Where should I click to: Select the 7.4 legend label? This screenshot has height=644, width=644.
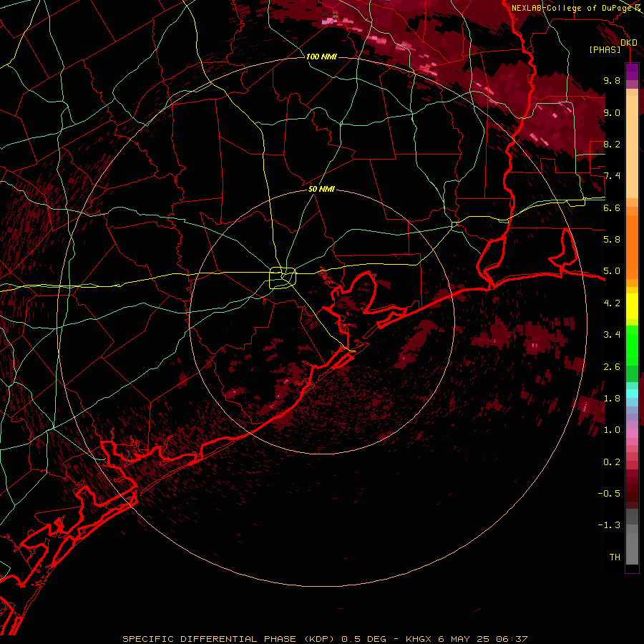click(x=612, y=176)
